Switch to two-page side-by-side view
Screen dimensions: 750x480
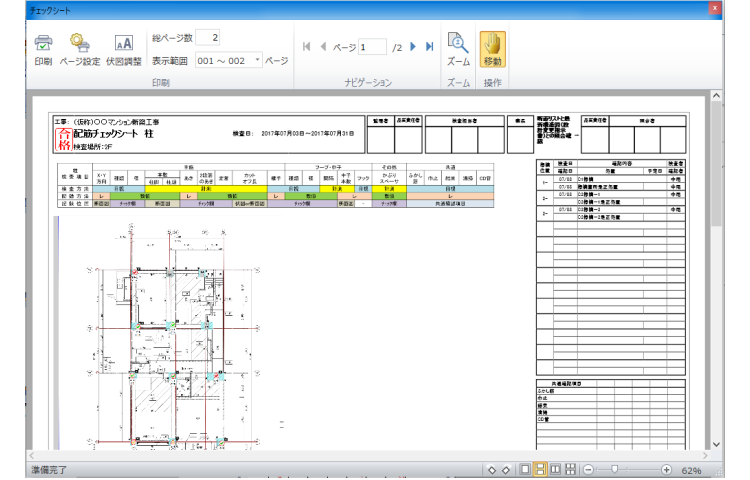click(556, 469)
